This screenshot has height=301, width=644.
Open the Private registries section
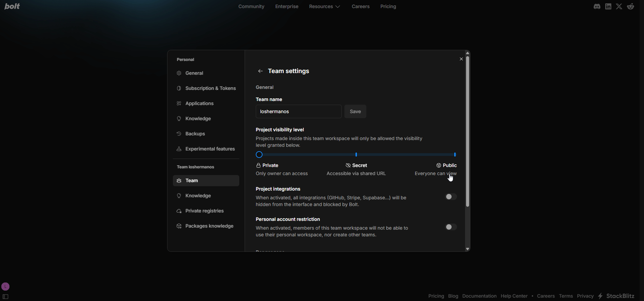[206, 211]
